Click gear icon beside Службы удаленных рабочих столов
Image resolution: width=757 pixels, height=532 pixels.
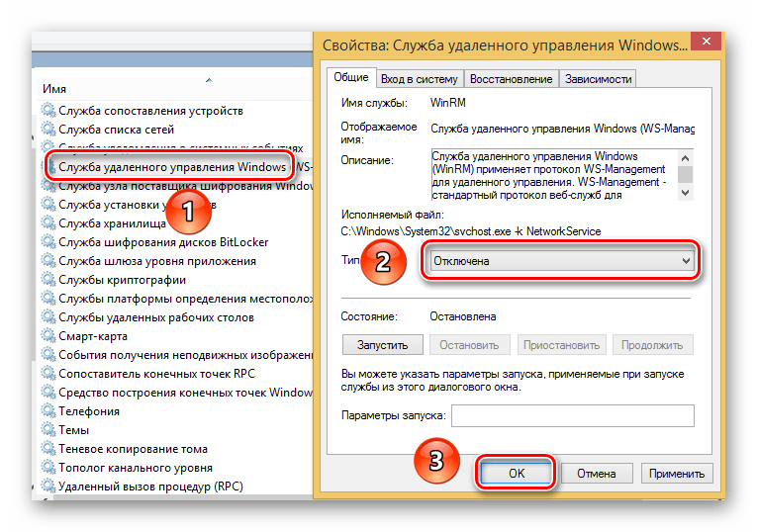(48, 316)
